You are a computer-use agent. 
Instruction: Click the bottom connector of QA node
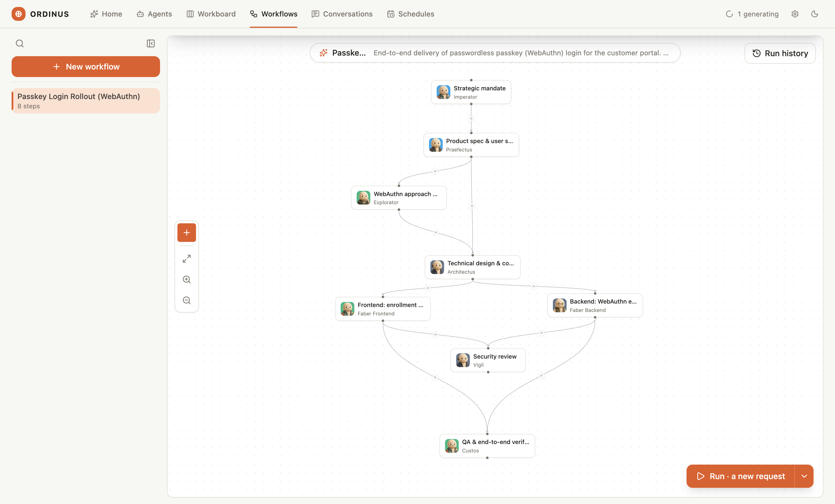tap(487, 458)
